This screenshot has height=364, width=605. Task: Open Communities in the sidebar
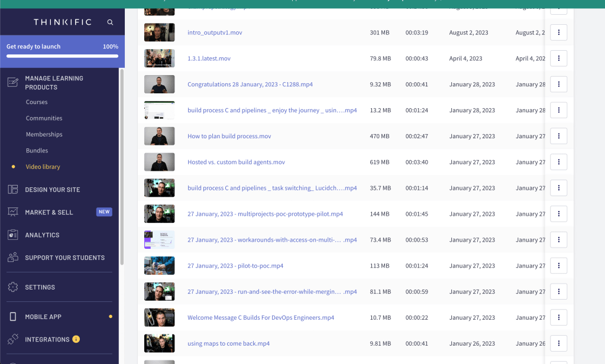coord(44,118)
